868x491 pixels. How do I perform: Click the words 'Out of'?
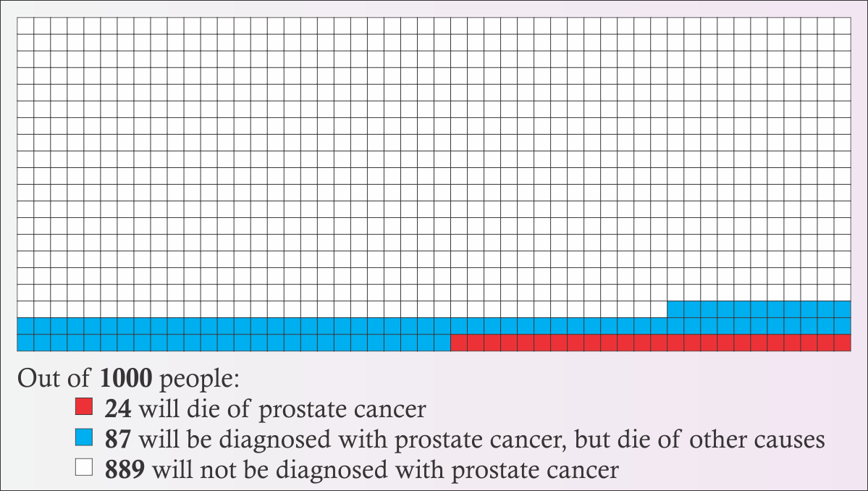point(54,378)
